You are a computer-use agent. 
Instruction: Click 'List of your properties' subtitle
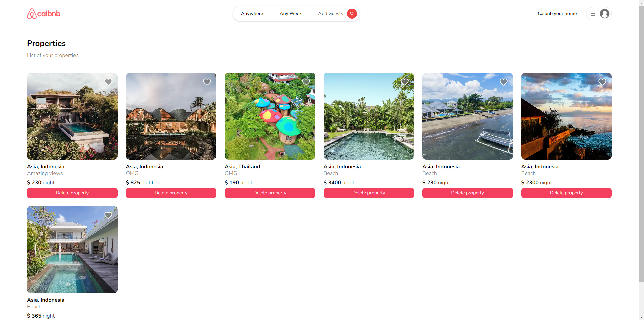pyautogui.click(x=53, y=55)
